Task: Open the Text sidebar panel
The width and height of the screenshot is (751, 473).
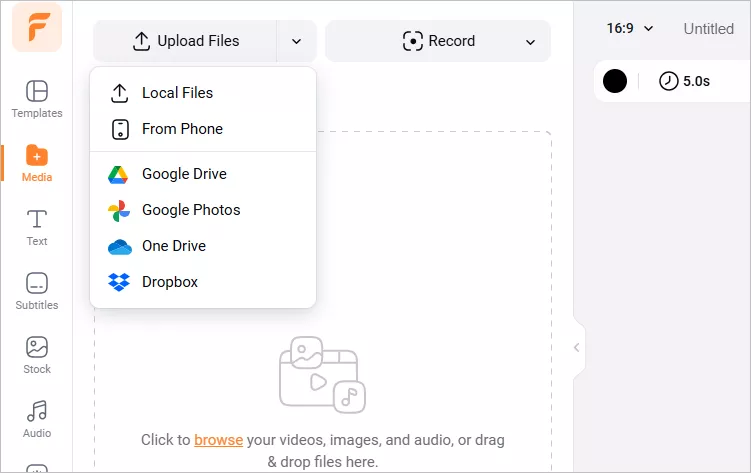Action: 37,227
